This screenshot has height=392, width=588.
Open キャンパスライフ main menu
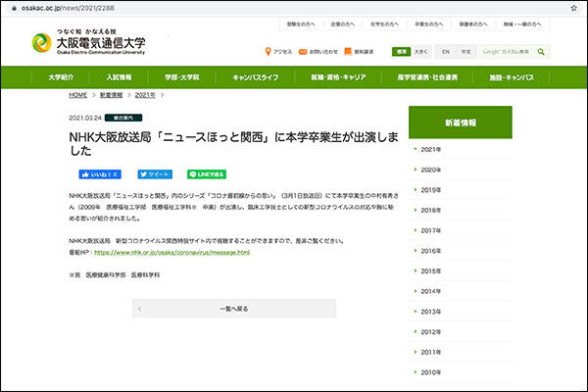pyautogui.click(x=256, y=77)
